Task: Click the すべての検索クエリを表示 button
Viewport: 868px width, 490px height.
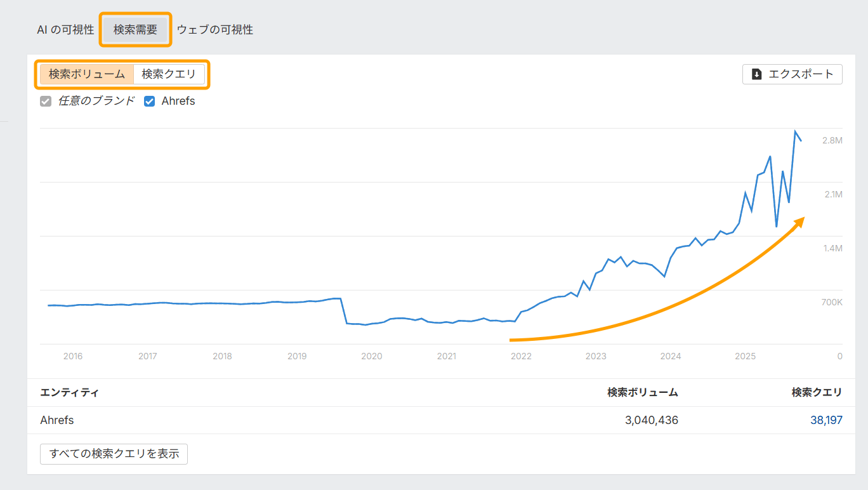Action: (x=114, y=454)
